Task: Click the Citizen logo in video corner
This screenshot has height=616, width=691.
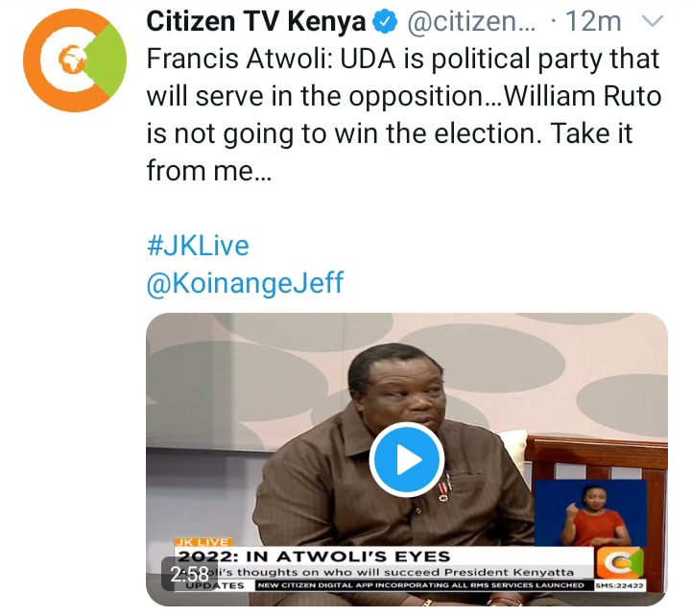Action: (x=619, y=562)
